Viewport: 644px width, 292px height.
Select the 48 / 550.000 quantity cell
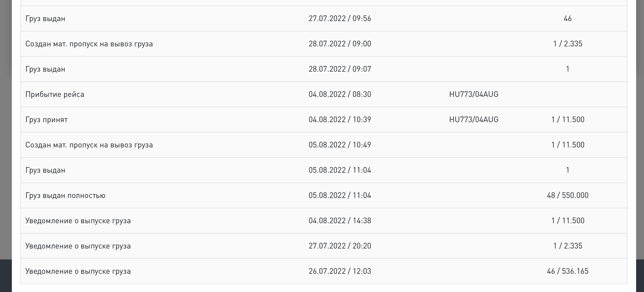coord(568,196)
